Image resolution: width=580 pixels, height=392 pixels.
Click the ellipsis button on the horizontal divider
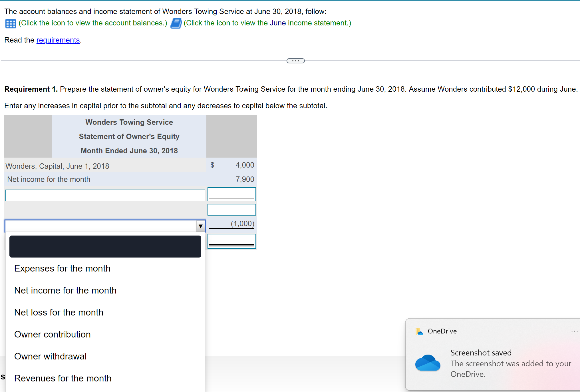(x=295, y=61)
